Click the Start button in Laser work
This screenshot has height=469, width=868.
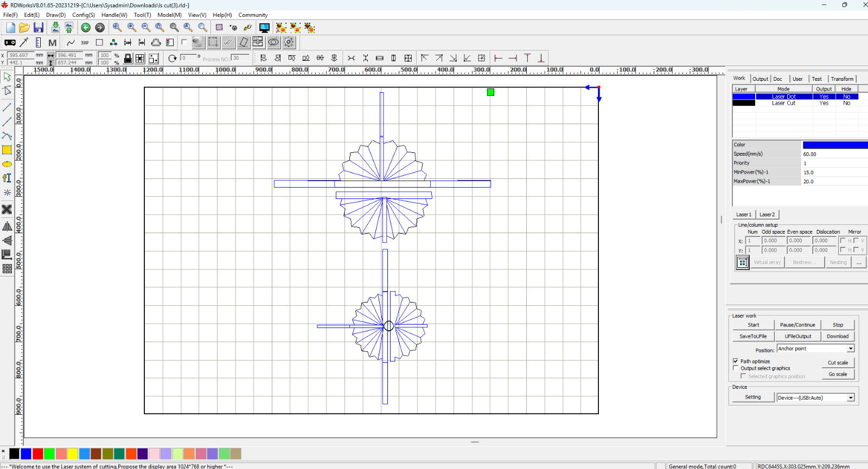(x=754, y=325)
